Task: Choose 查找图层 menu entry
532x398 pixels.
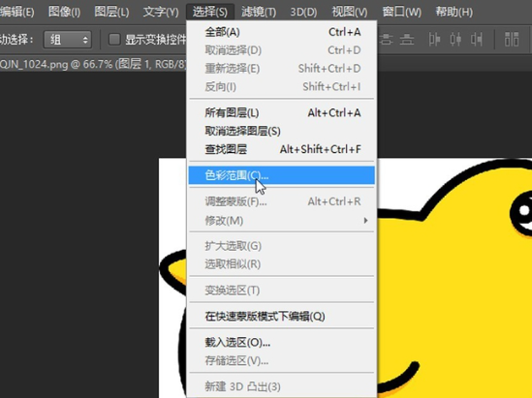Action: click(282, 149)
